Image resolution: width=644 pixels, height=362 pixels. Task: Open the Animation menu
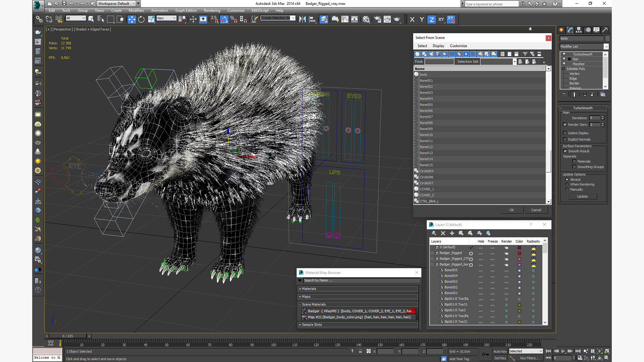[159, 10]
